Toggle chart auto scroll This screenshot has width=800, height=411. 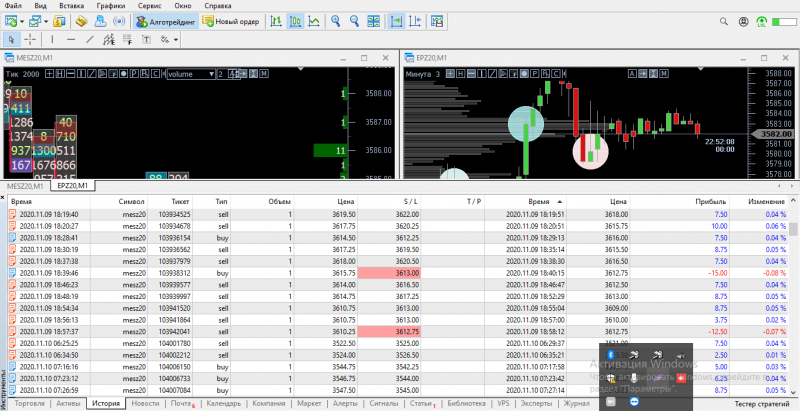coord(395,21)
